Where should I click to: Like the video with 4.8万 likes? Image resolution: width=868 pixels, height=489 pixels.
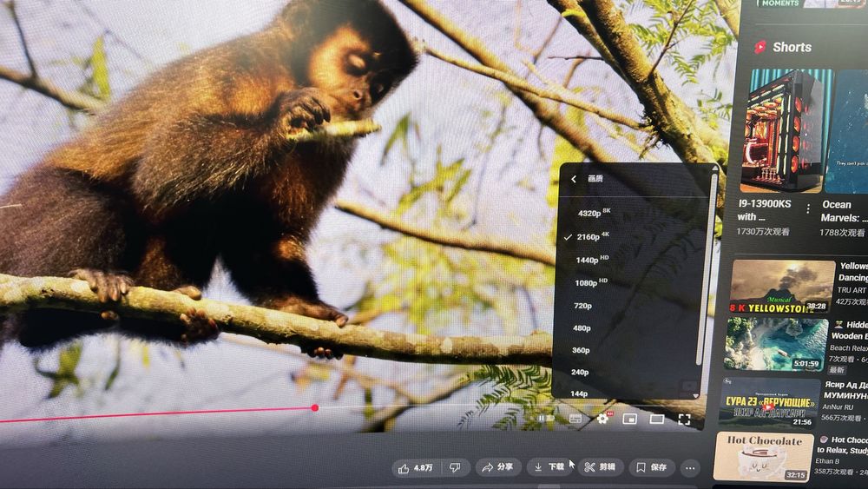415,468
